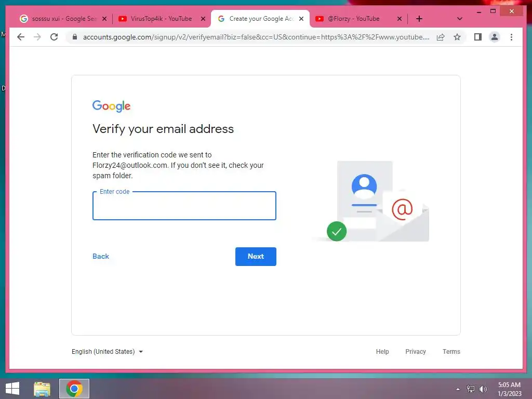
Task: Bookmark this page with star icon
Action: [457, 37]
